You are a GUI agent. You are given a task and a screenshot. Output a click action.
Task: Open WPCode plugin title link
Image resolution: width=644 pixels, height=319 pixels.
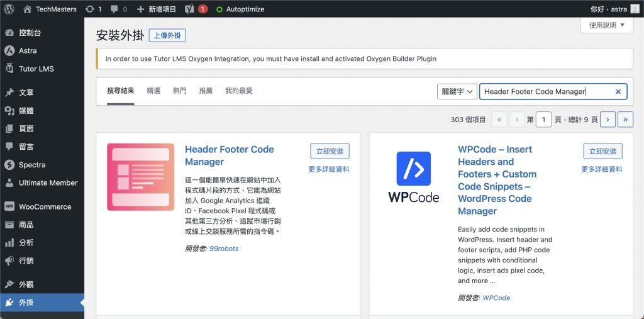pyautogui.click(x=497, y=180)
